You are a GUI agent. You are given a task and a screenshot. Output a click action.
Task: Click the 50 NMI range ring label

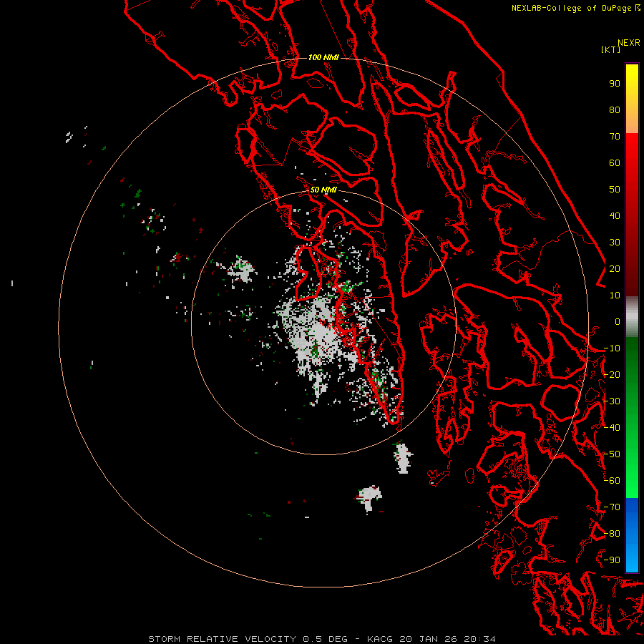(x=323, y=190)
